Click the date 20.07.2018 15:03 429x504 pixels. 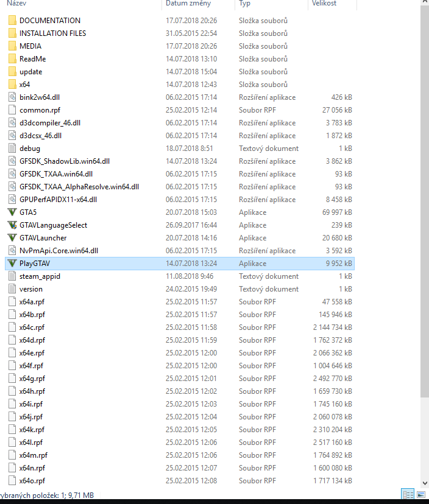pyautogui.click(x=191, y=212)
